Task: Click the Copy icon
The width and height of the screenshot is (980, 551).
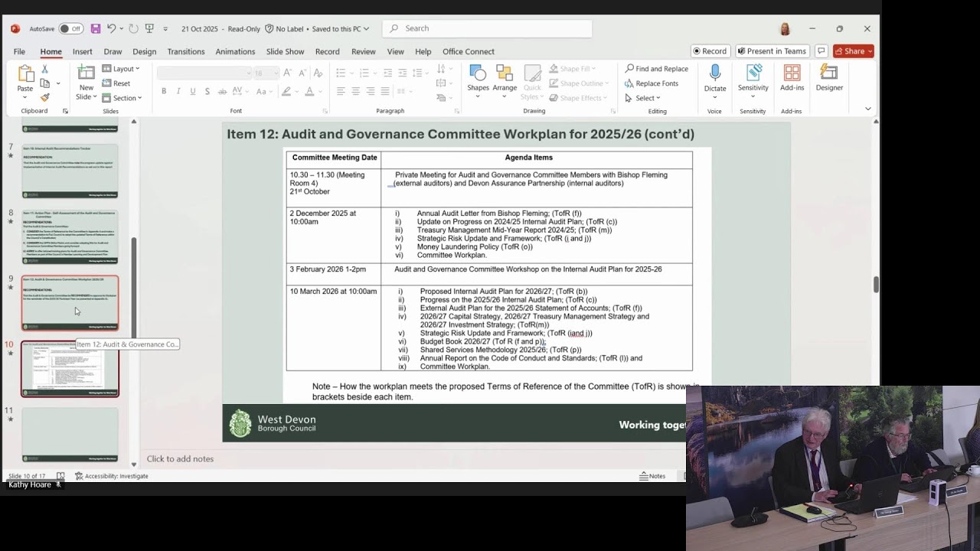Action: [x=45, y=83]
